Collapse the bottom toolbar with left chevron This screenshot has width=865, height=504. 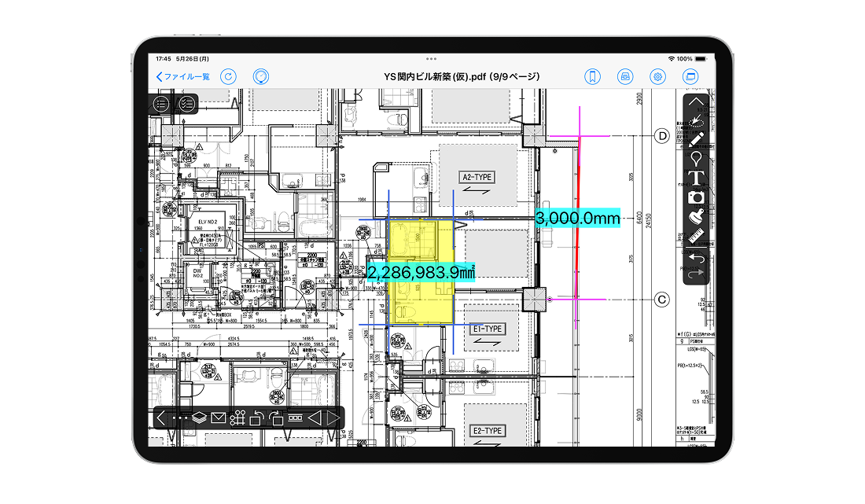point(160,418)
